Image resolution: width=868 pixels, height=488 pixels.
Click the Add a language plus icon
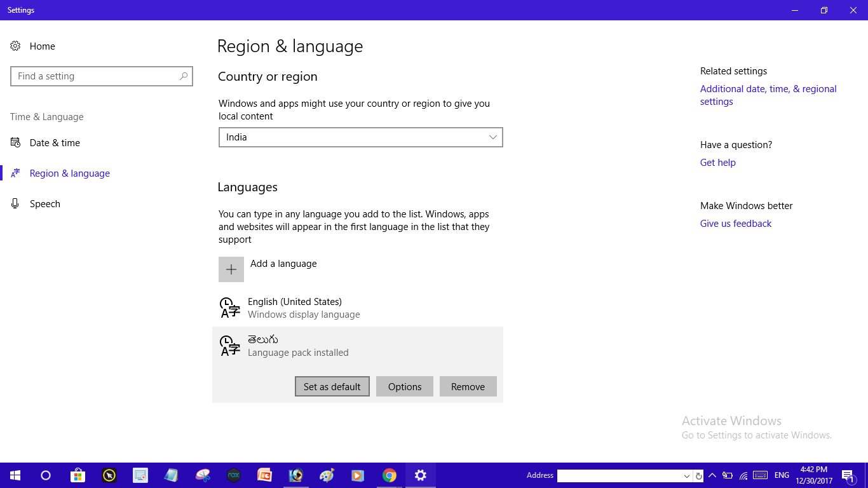tap(231, 269)
